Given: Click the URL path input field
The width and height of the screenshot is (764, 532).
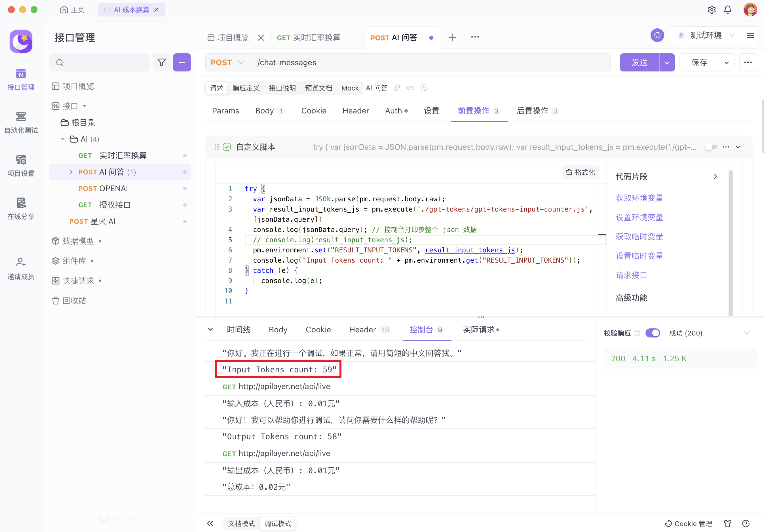Looking at the screenshot, I should [429, 63].
